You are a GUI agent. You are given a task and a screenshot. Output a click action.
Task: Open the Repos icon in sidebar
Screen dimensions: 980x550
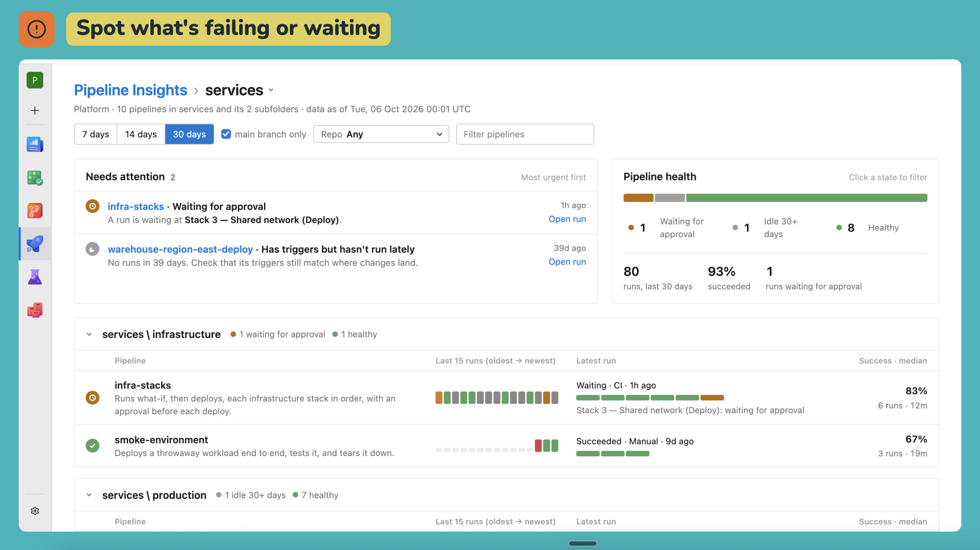point(35,211)
